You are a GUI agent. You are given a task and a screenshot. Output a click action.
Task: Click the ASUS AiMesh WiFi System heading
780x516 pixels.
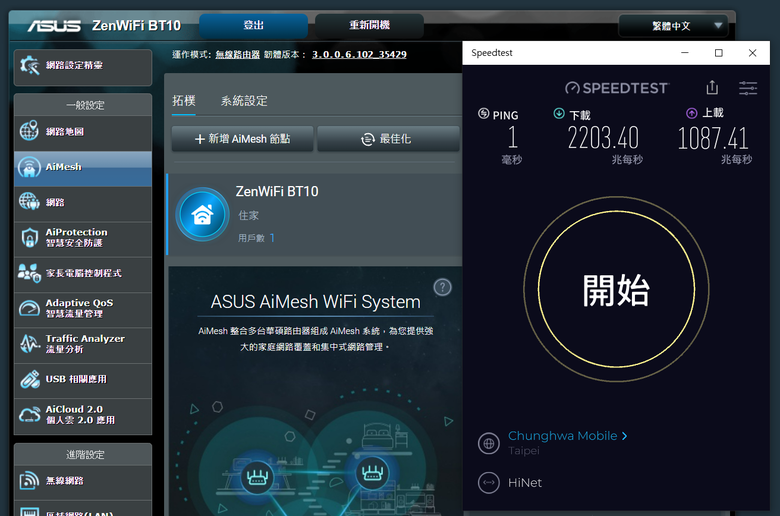315,302
